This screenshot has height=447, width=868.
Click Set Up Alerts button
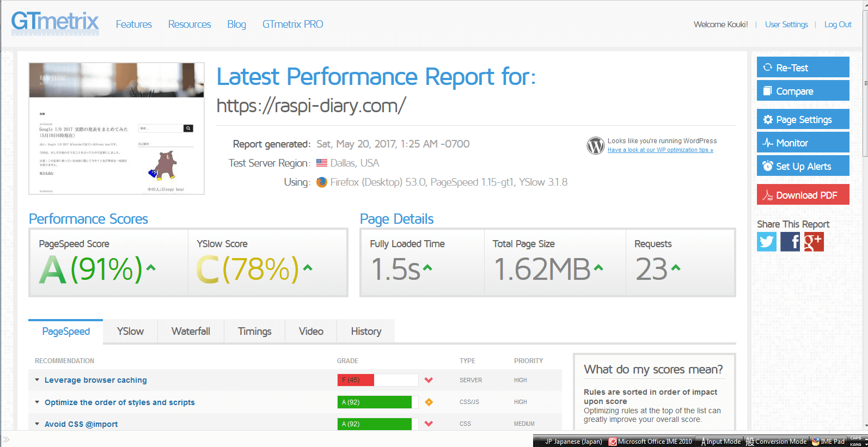[x=803, y=166]
